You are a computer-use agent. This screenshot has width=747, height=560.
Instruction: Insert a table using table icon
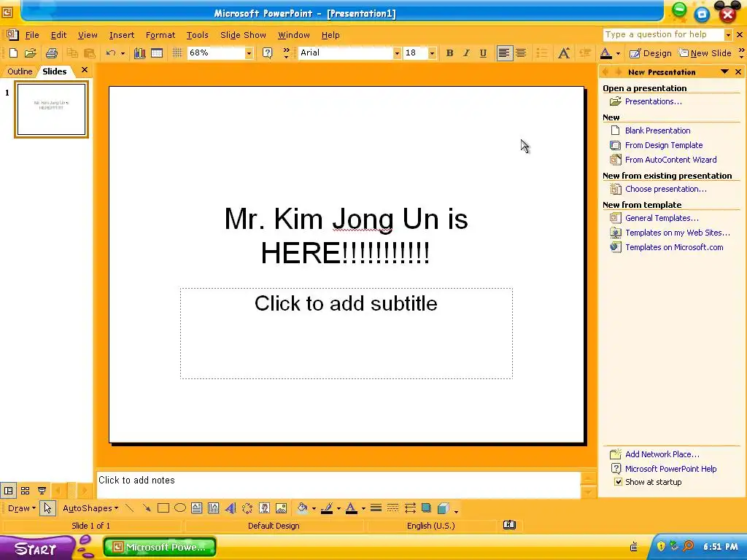tap(157, 53)
